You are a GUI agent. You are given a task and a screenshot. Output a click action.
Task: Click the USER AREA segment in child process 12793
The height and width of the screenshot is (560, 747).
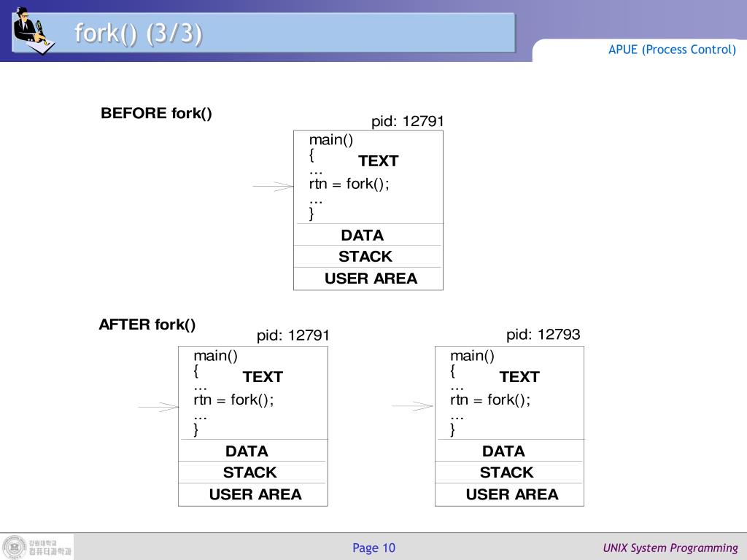(509, 495)
